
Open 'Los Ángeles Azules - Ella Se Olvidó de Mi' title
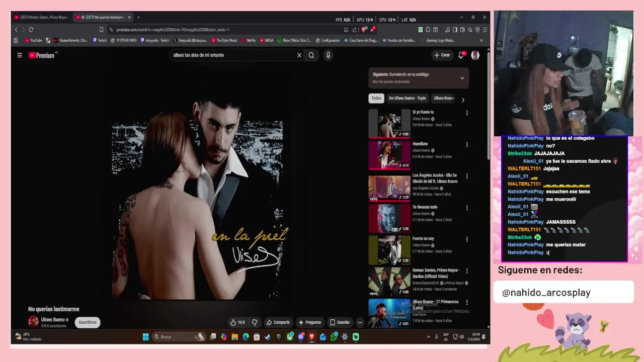click(435, 178)
